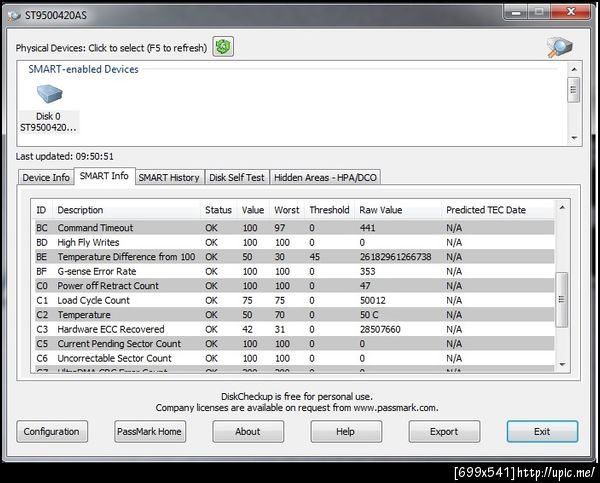Click the Export button
This screenshot has width=600, height=483.
click(x=444, y=432)
